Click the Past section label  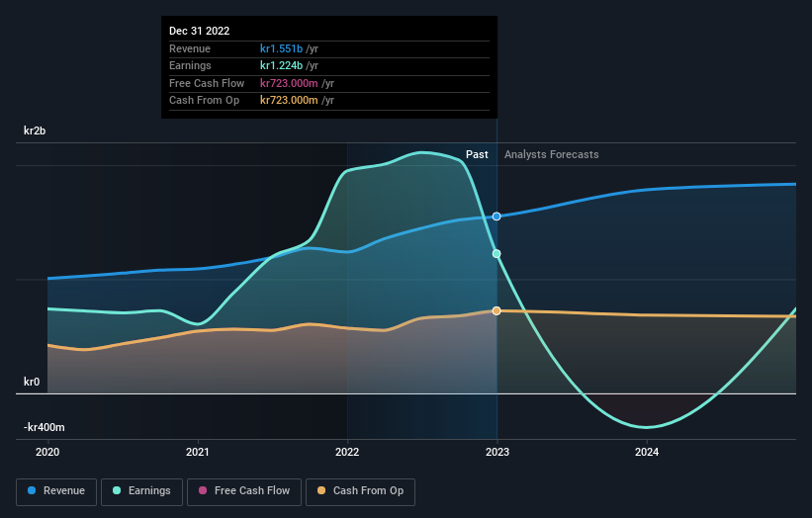point(477,155)
